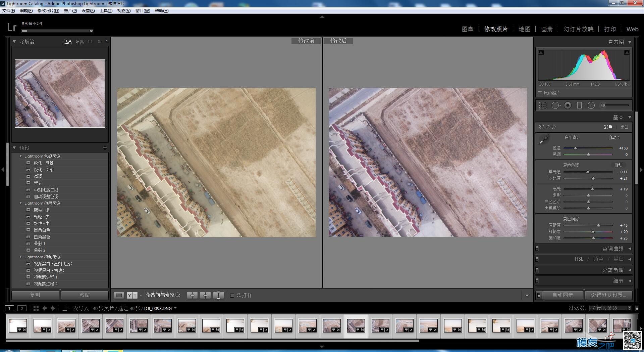The image size is (644, 352).
Task: Switch to Loupe view button
Action: tap(119, 295)
